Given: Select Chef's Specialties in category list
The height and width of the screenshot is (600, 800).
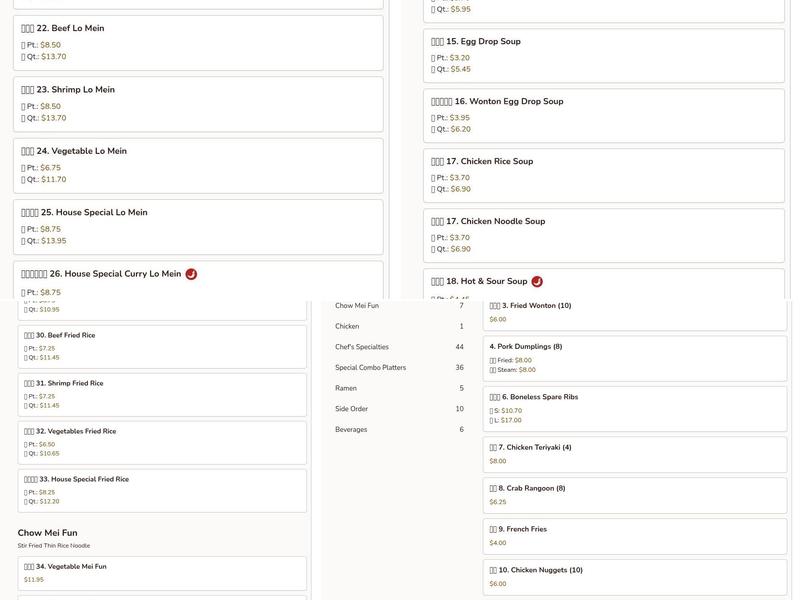Looking at the screenshot, I should 362,347.
